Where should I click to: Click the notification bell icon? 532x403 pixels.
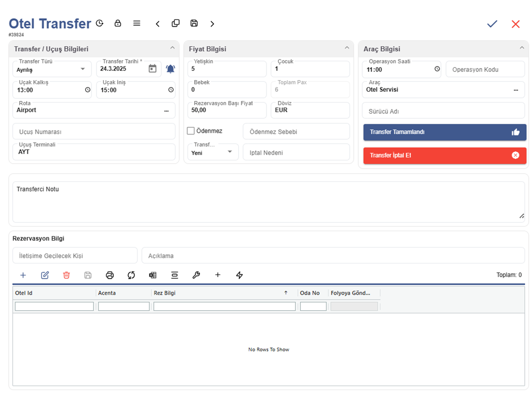click(x=170, y=69)
